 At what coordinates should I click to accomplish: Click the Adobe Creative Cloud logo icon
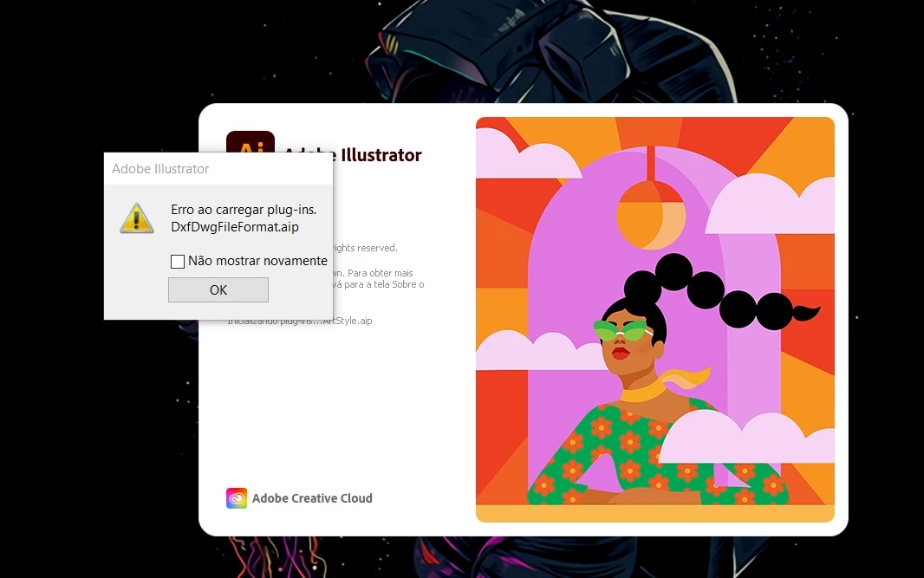(237, 498)
